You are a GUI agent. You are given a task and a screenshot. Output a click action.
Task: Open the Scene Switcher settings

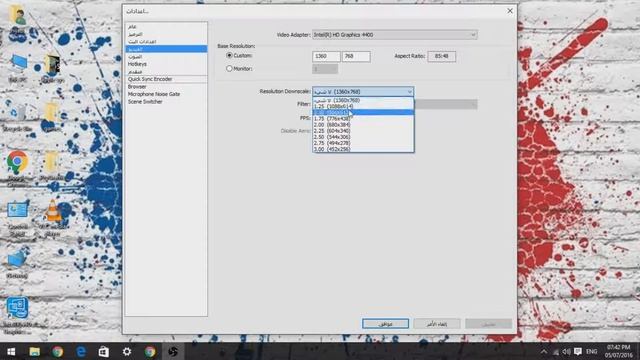click(x=166, y=102)
